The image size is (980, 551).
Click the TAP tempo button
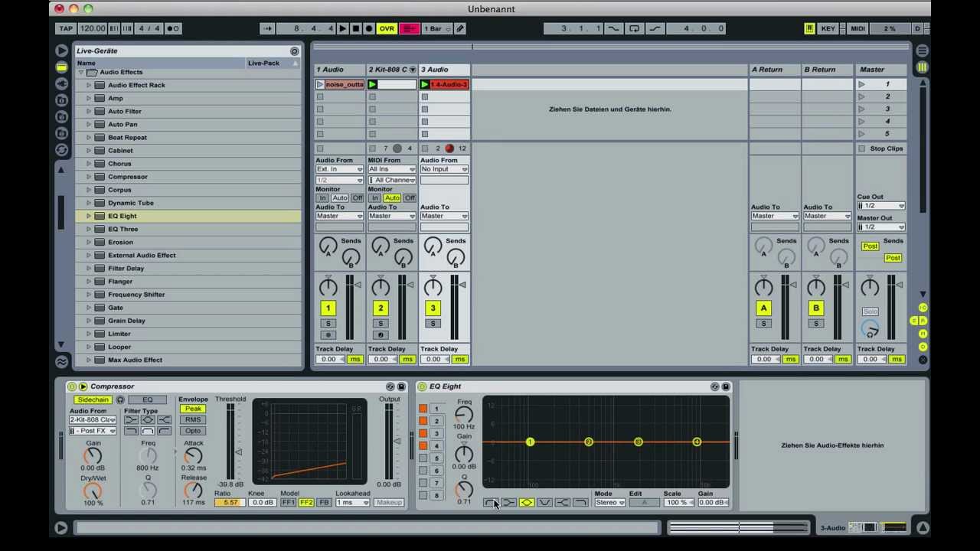pos(66,28)
